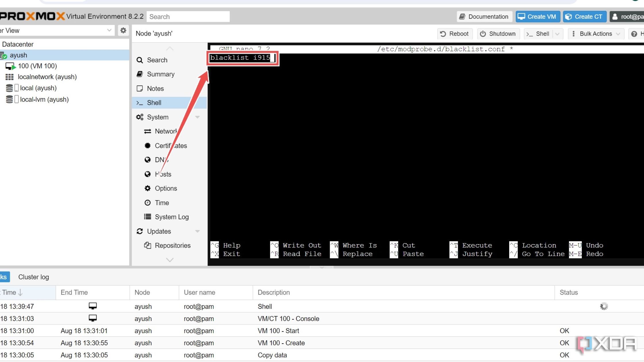The width and height of the screenshot is (644, 362).
Task: Click the VM 100 task log entry
Action: [278, 330]
